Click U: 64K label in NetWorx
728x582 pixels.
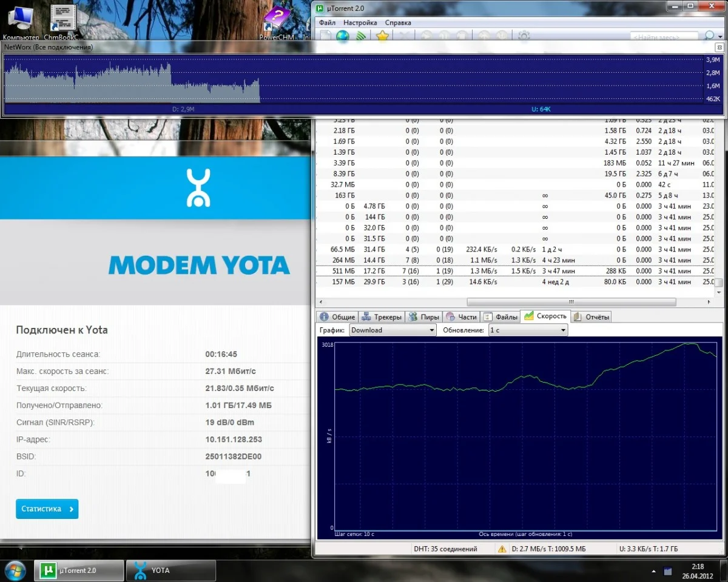(x=541, y=109)
